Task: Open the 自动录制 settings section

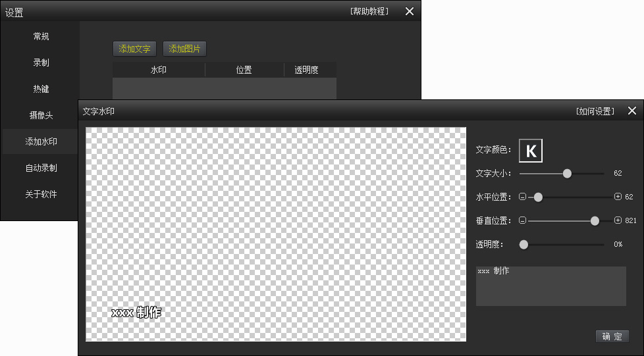Action: pos(41,168)
